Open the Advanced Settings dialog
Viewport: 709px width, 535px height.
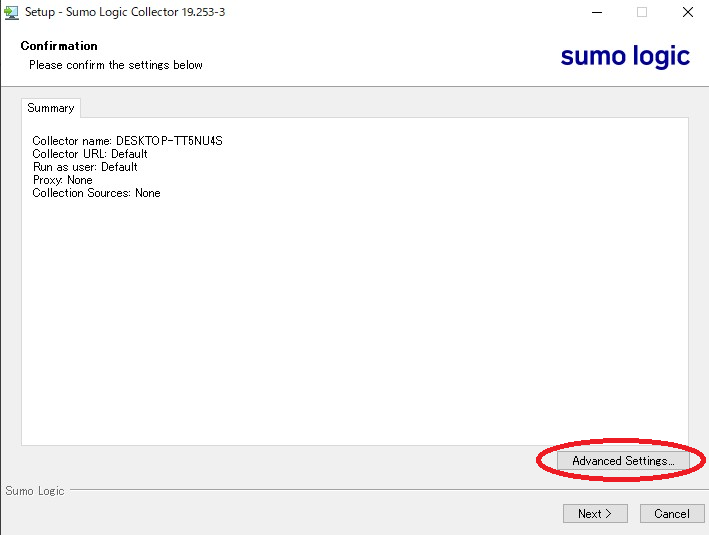[x=623, y=460]
